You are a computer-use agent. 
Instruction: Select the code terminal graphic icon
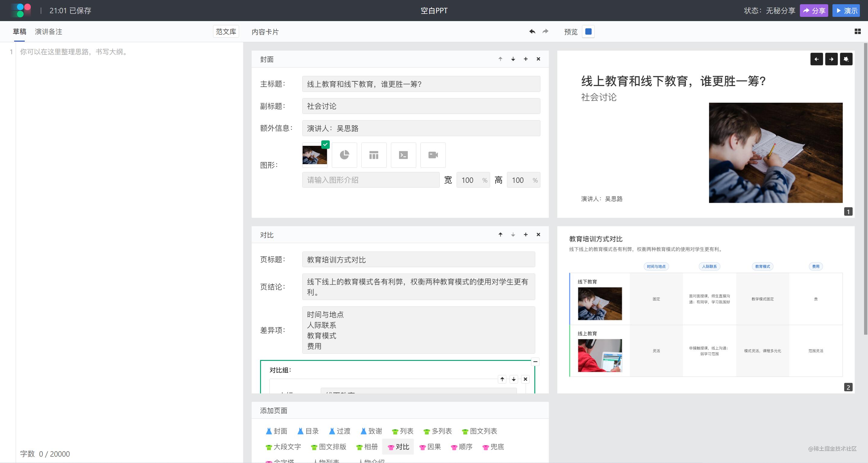(x=403, y=155)
